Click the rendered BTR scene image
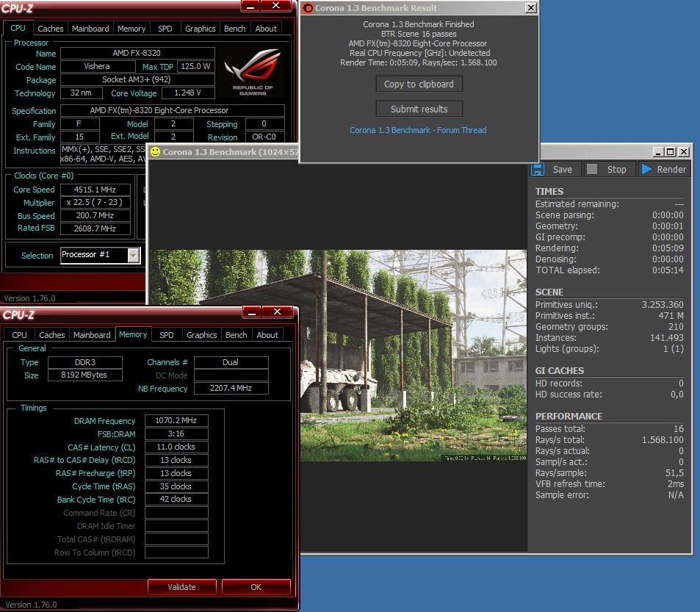 point(338,356)
